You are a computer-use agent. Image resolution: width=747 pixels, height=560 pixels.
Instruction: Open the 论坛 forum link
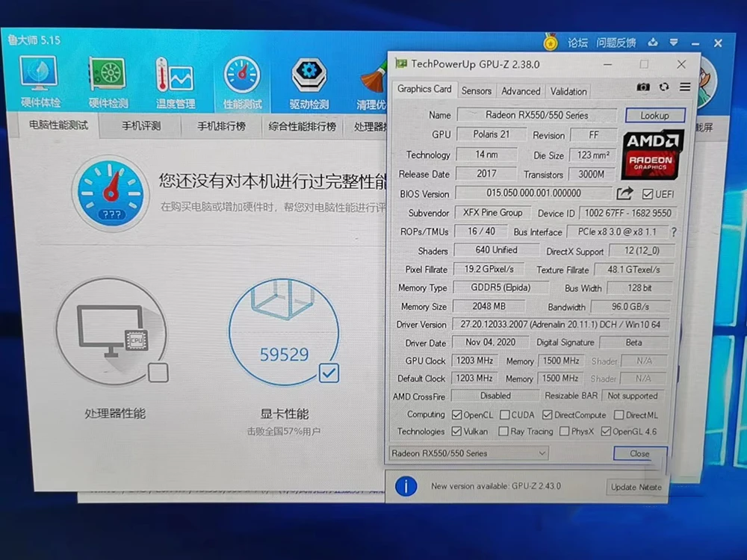[577, 43]
